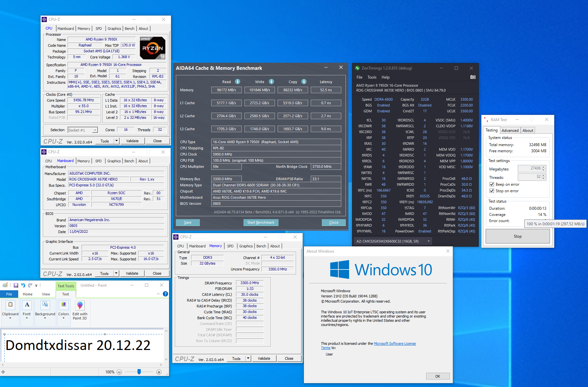Click the Save button in AIDA64
The image size is (588, 387).
click(188, 223)
